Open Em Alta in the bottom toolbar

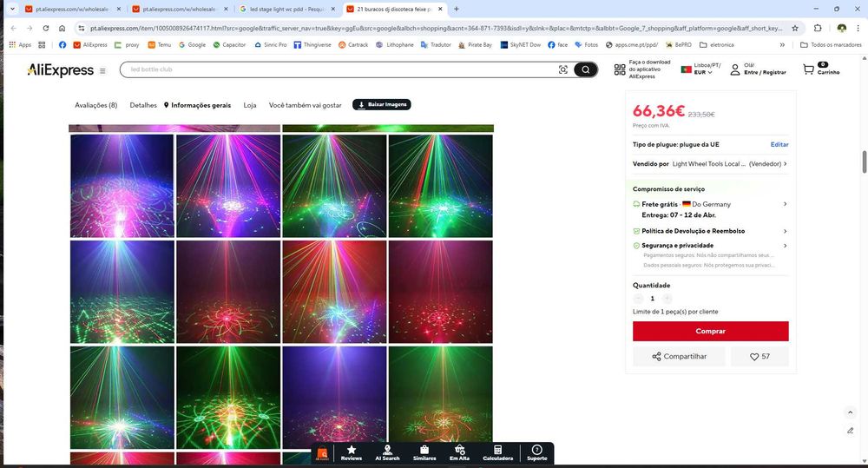coord(459,452)
